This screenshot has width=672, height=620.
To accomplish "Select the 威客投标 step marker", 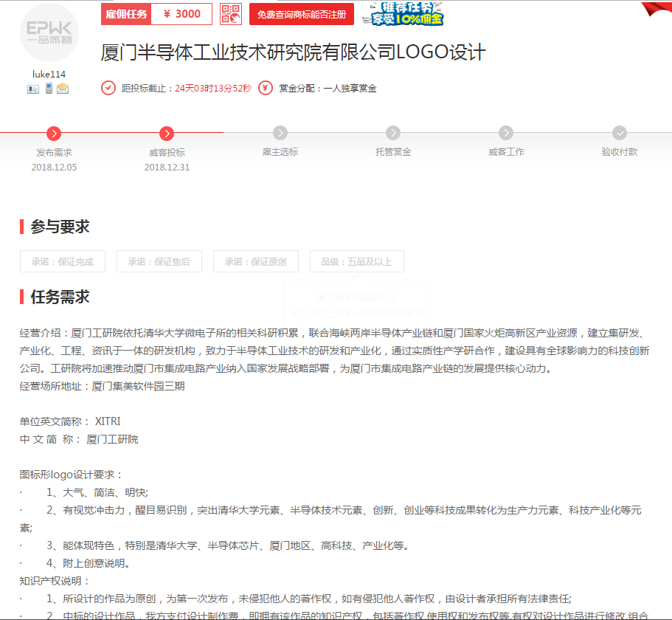I will [x=167, y=134].
